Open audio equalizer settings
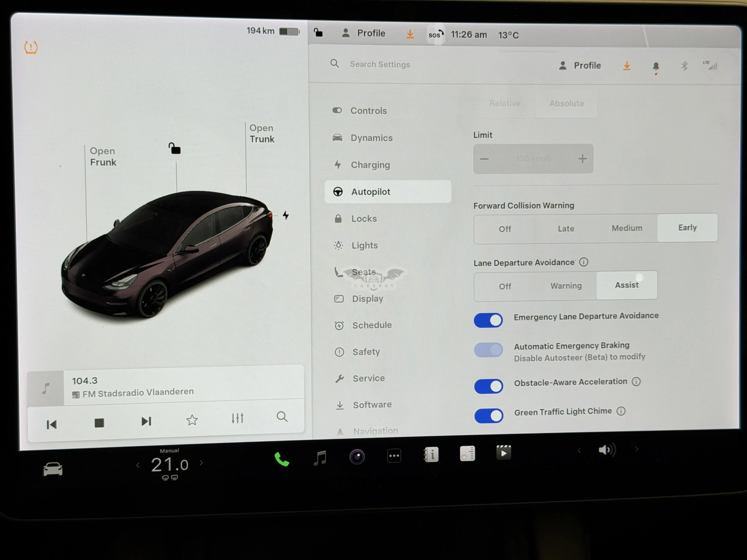This screenshot has width=747, height=560. pos(237,418)
